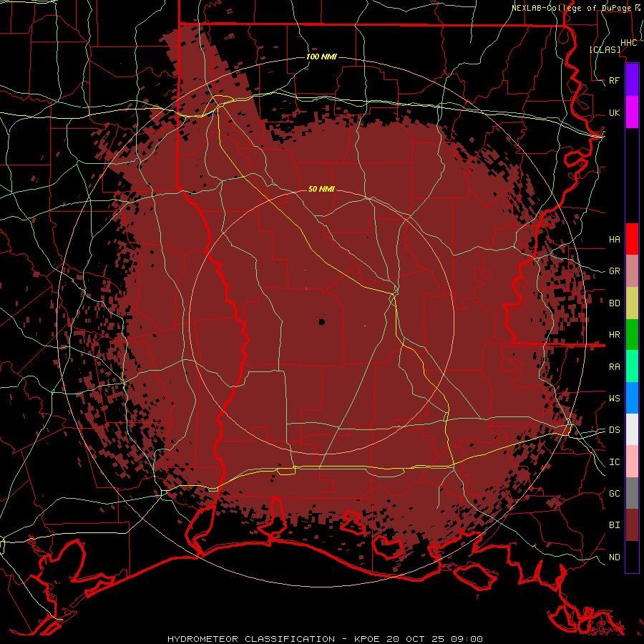Click the GC gray legend swatch
The image size is (644, 644).
(632, 493)
